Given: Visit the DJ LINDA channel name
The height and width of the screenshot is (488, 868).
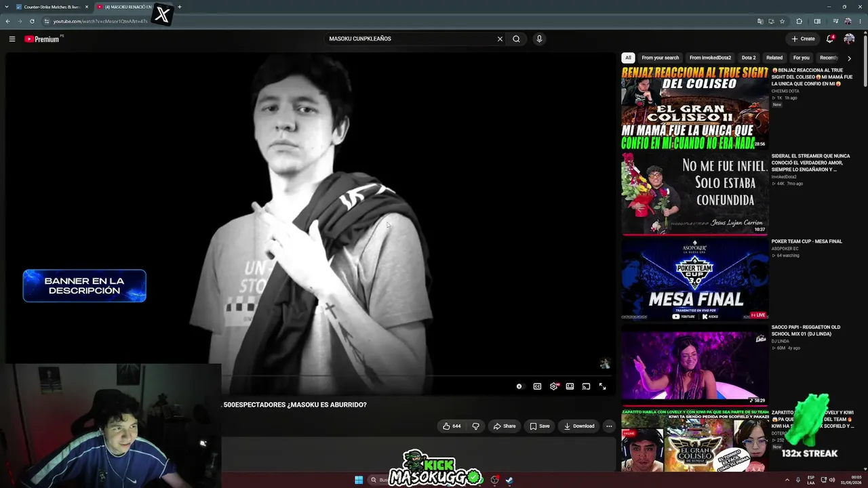Looking at the screenshot, I should tap(781, 340).
